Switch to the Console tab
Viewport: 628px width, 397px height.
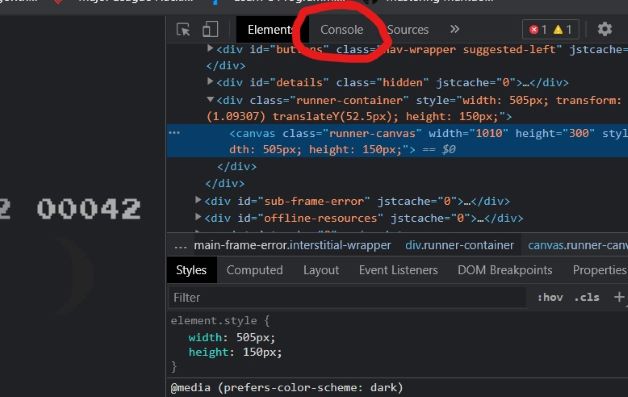click(x=342, y=30)
